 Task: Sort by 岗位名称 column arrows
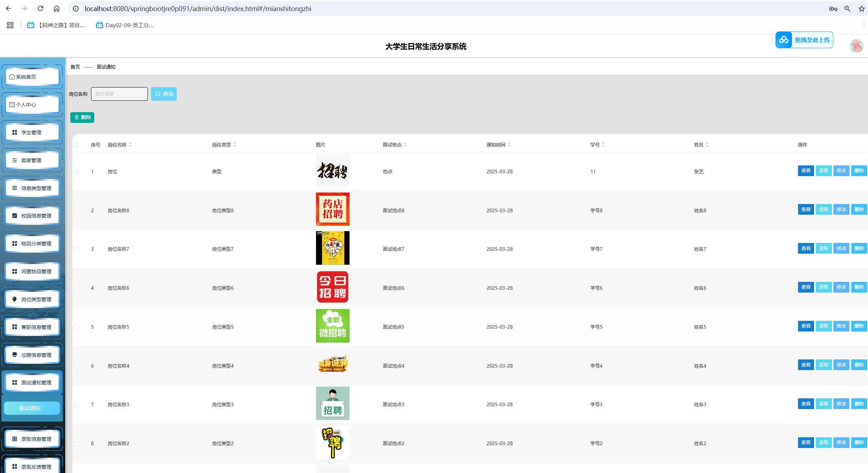coord(130,145)
